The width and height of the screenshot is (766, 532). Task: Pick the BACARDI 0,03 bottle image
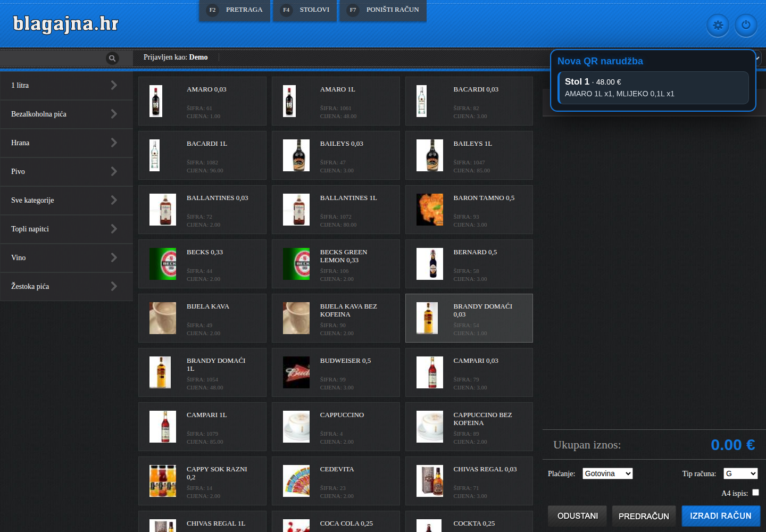click(x=422, y=101)
